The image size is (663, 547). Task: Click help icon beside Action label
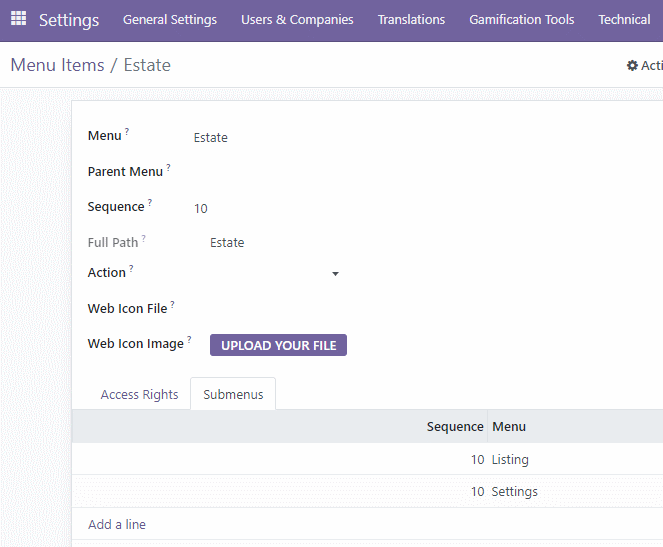coord(131,268)
